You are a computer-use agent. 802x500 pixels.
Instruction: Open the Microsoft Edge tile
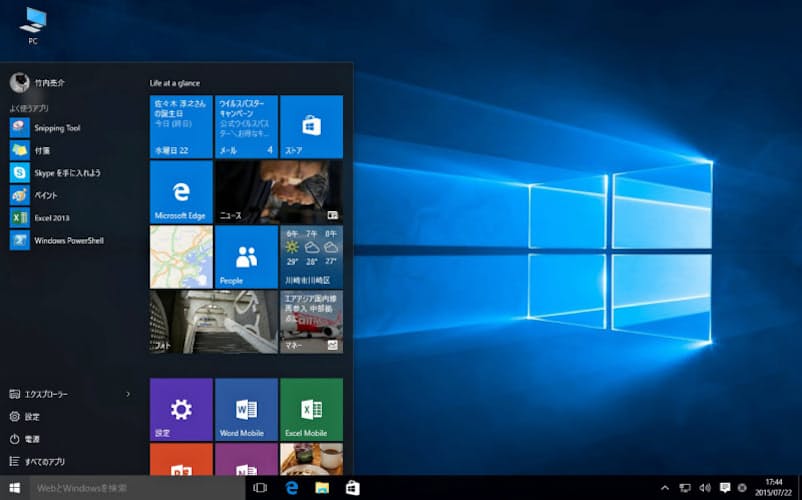(181, 192)
